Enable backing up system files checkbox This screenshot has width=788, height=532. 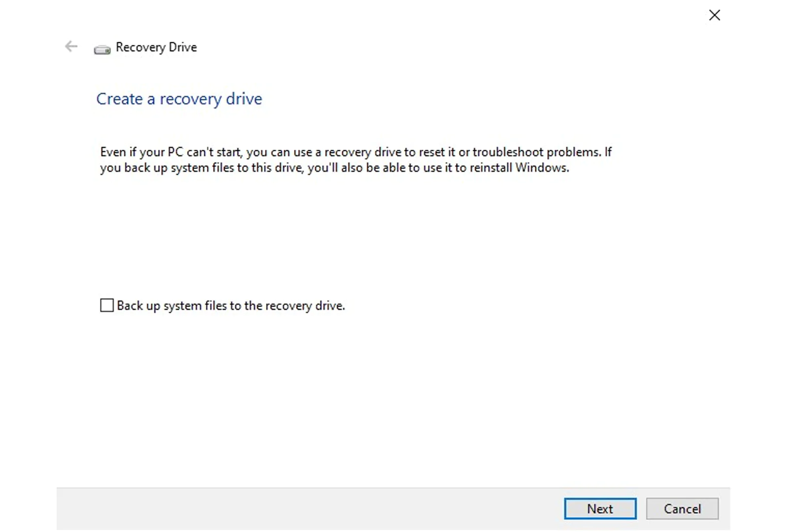tap(107, 305)
